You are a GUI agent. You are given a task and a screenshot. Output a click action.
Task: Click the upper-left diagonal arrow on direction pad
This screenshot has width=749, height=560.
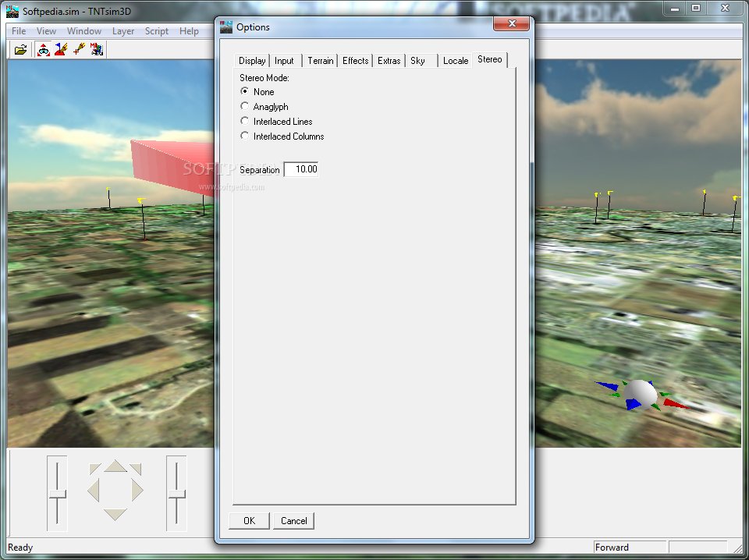point(94,468)
